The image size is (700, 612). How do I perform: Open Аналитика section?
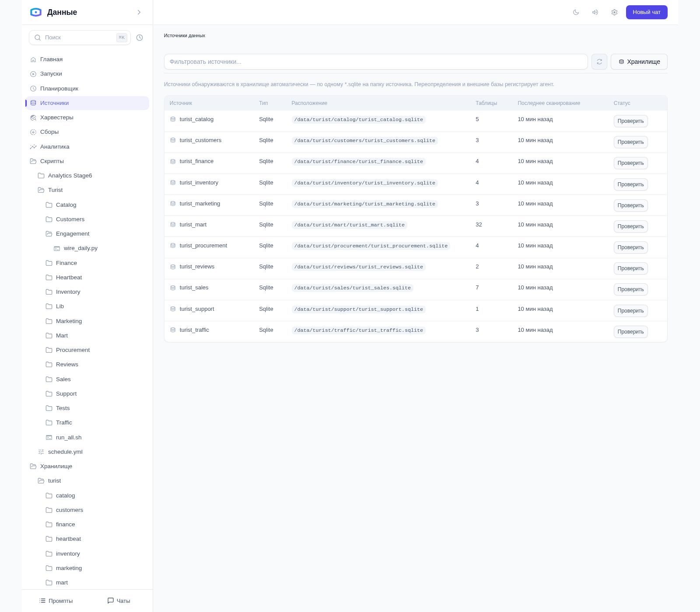point(87,147)
